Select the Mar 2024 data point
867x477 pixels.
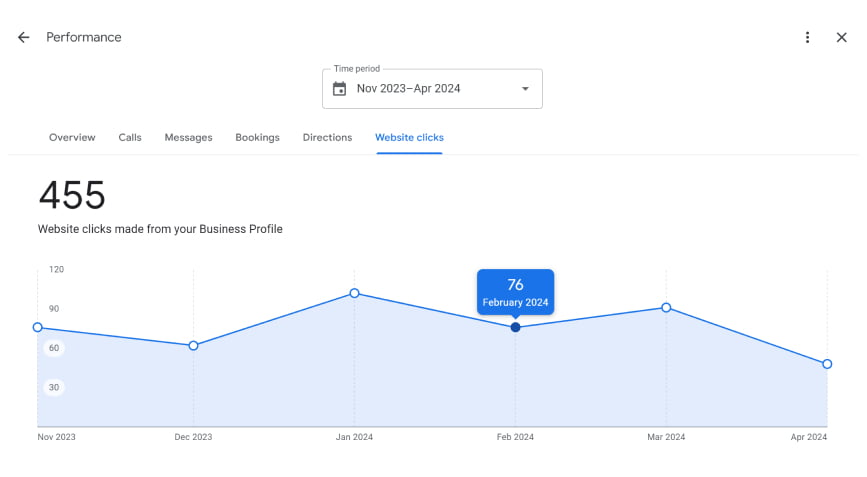point(666,307)
